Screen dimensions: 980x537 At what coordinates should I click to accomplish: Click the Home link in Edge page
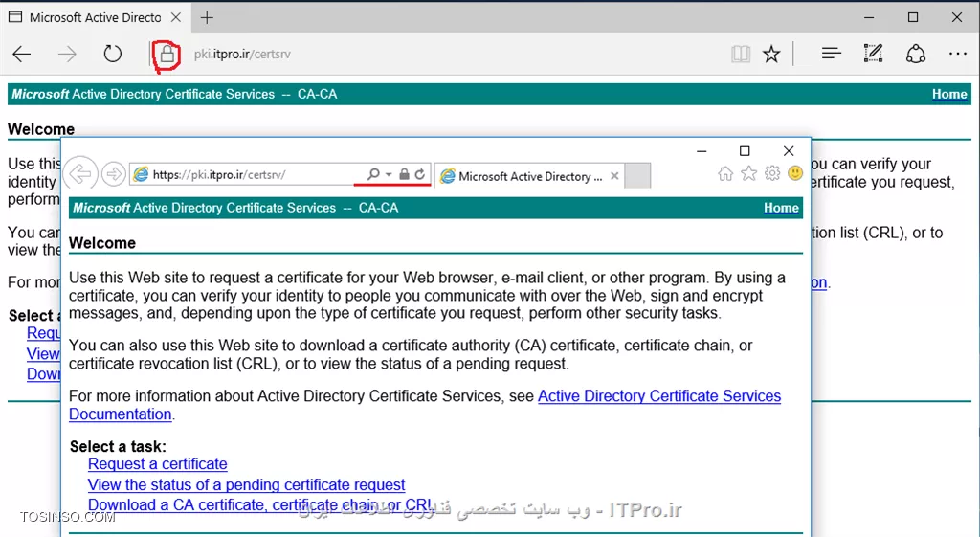click(x=949, y=95)
